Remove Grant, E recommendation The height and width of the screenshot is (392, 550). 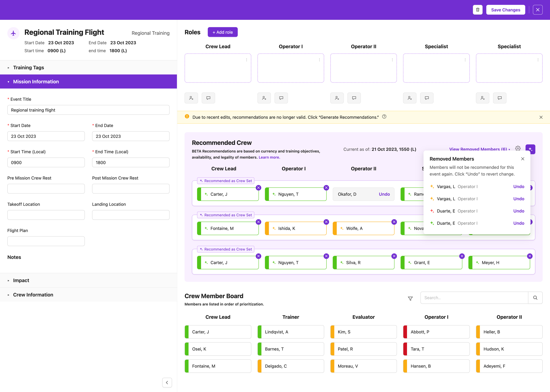pyautogui.click(x=462, y=256)
